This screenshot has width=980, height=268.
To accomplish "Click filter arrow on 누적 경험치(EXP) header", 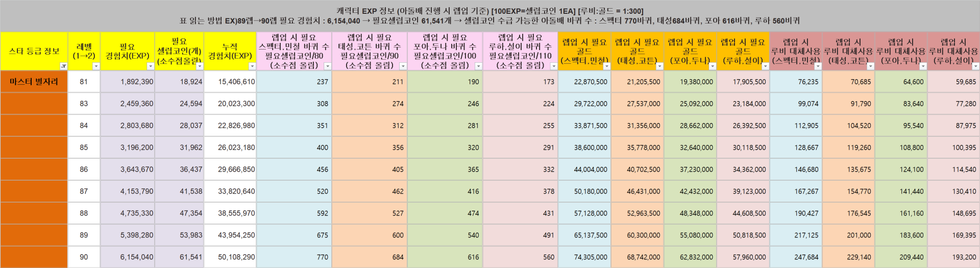I will point(252,66).
